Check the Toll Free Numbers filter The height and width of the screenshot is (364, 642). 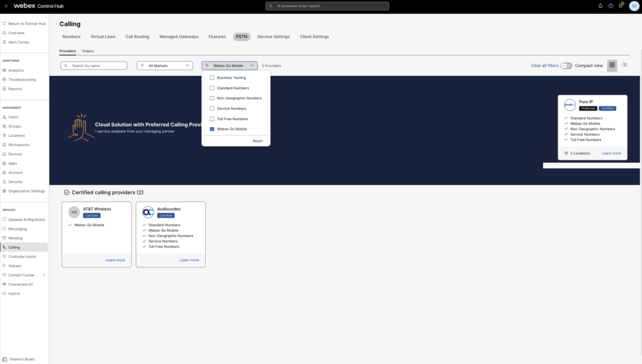212,119
